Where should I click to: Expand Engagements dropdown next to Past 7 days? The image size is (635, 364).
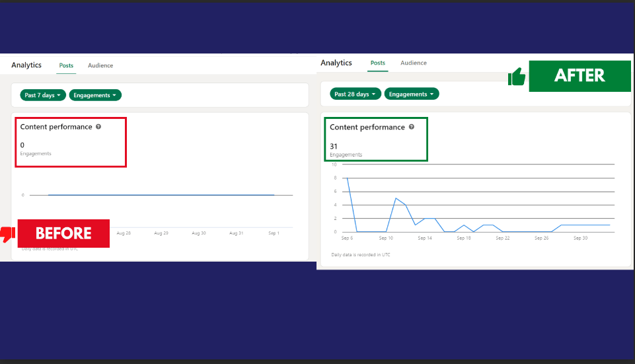coord(95,95)
